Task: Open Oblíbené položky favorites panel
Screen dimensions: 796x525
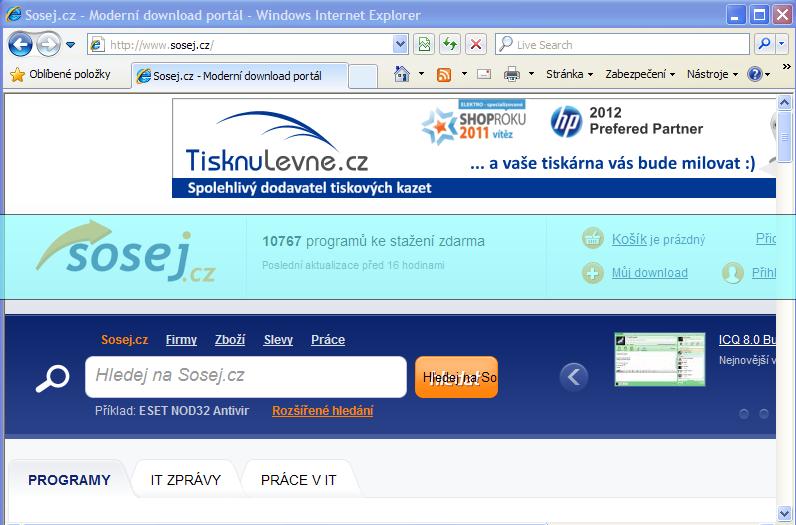Action: pyautogui.click(x=60, y=75)
